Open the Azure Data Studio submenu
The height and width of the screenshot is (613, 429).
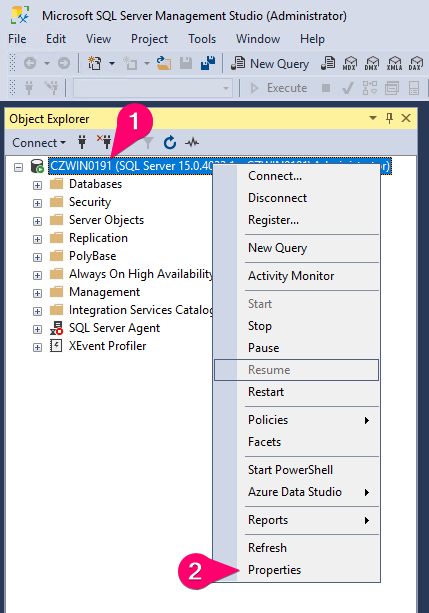tap(296, 492)
